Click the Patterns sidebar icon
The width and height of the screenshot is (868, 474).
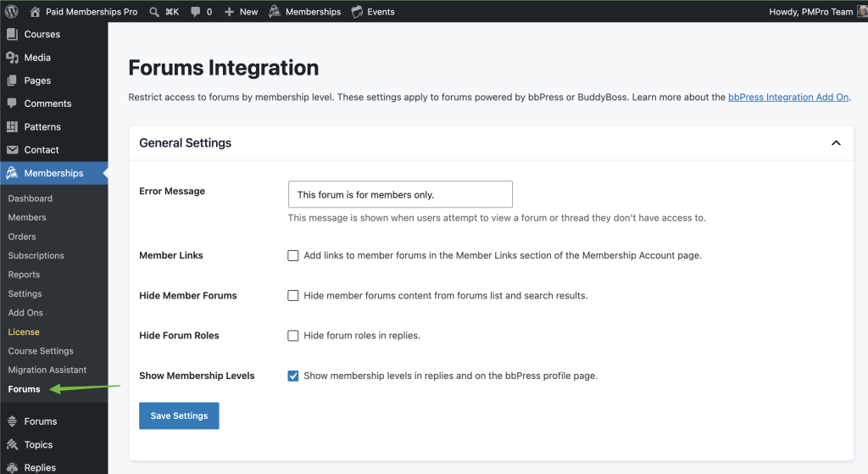coord(12,127)
